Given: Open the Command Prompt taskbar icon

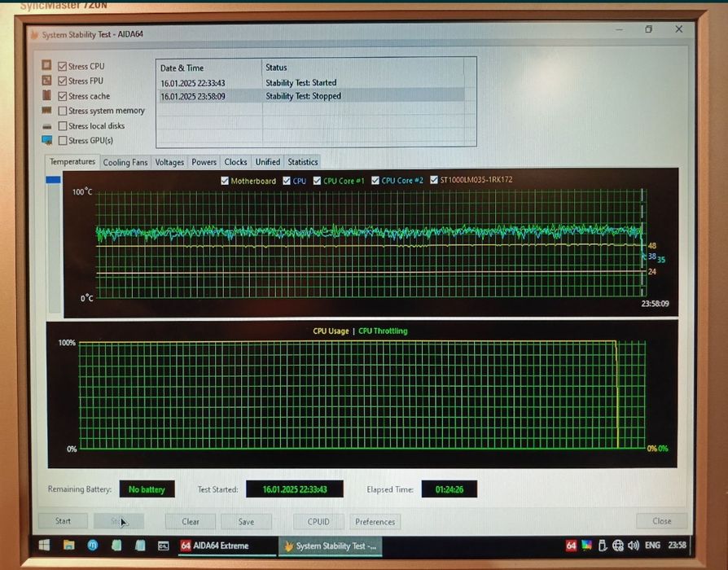Looking at the screenshot, I should tap(164, 546).
